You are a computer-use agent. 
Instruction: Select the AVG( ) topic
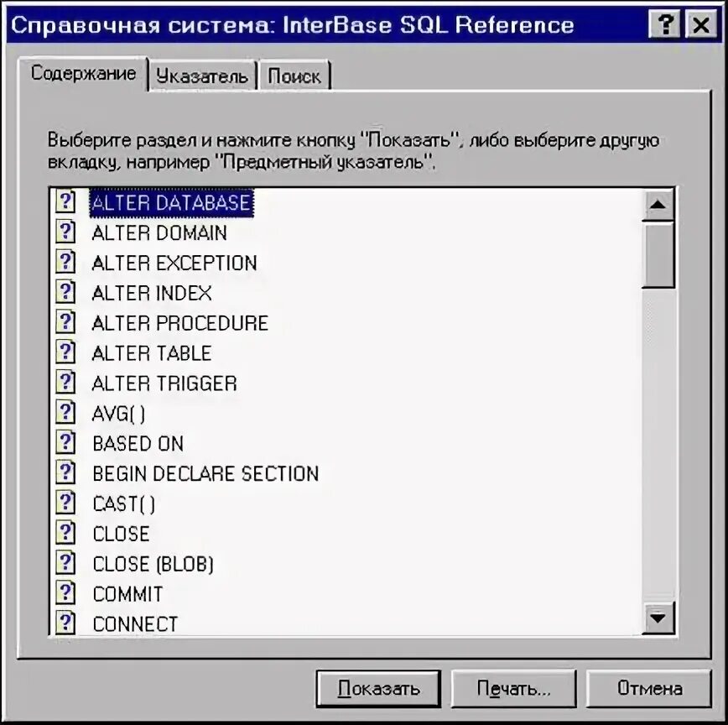119,414
